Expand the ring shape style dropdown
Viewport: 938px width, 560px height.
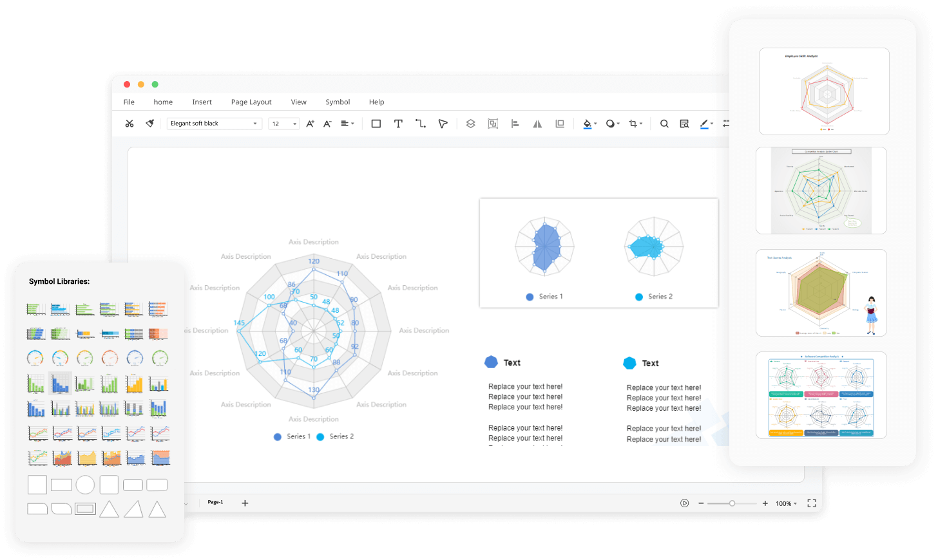618,124
